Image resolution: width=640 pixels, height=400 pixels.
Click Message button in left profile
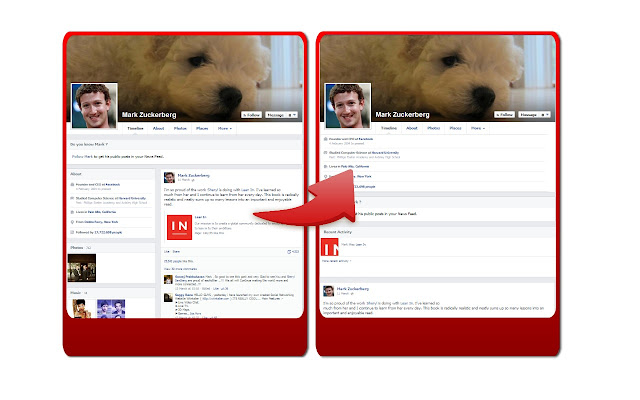pyautogui.click(x=276, y=115)
